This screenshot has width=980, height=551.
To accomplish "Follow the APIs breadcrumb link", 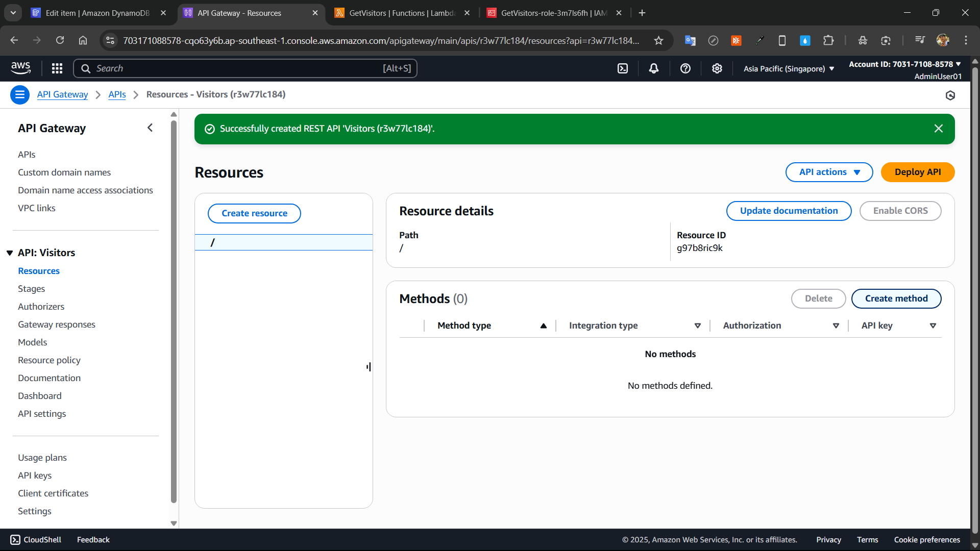I will 117,94.
